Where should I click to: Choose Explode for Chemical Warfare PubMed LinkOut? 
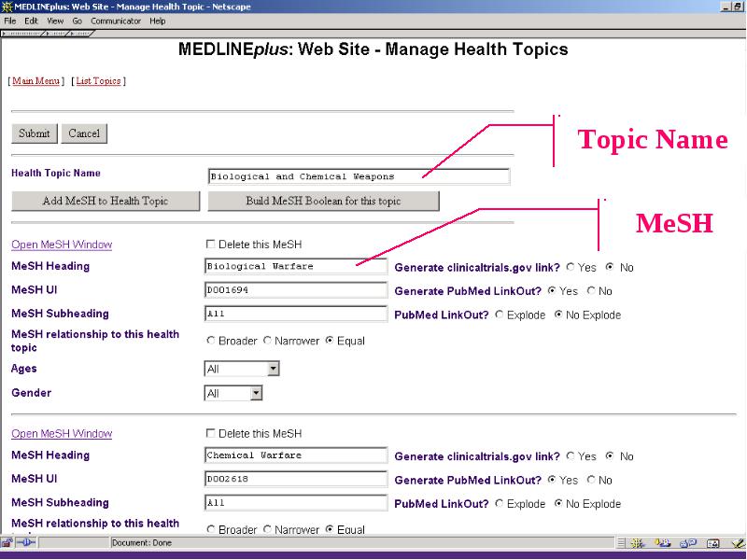[x=500, y=503]
